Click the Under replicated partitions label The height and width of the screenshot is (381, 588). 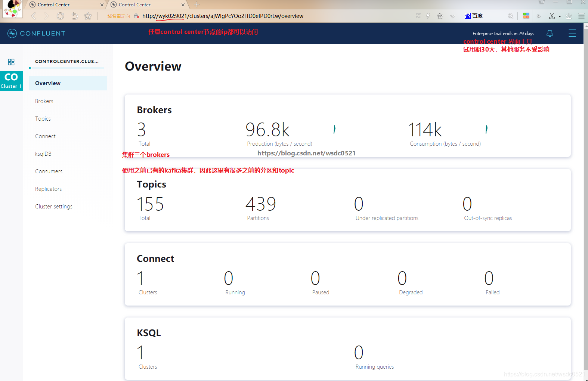point(387,218)
